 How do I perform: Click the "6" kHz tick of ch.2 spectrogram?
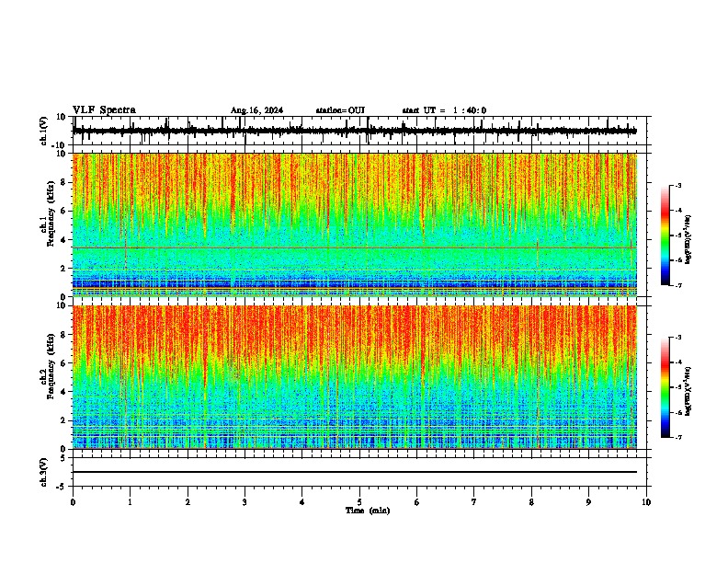pyautogui.click(x=64, y=363)
